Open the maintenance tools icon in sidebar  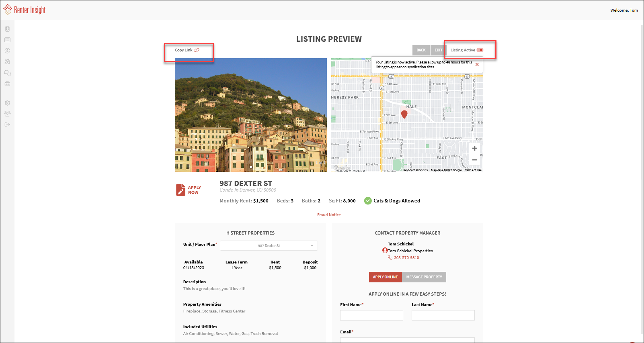(7, 61)
